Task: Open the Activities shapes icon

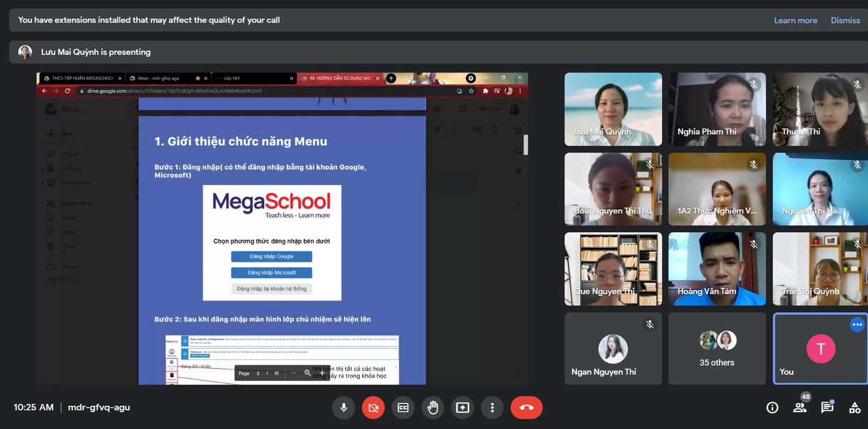Action: [855, 408]
